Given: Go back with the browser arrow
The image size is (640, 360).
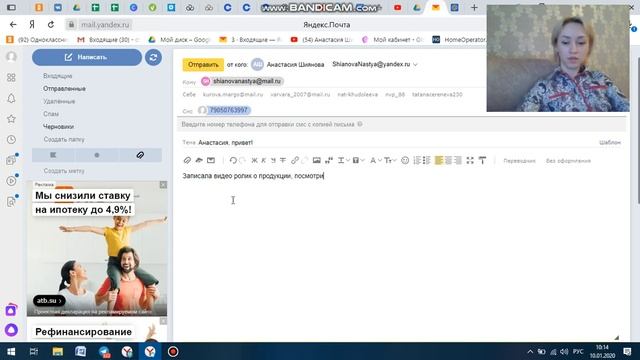Looking at the screenshot, I should coord(13,24).
